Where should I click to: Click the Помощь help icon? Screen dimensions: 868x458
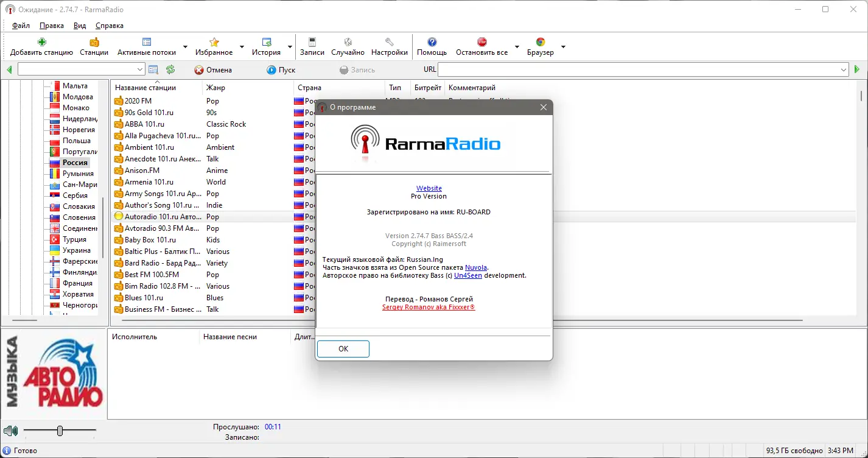pyautogui.click(x=432, y=42)
